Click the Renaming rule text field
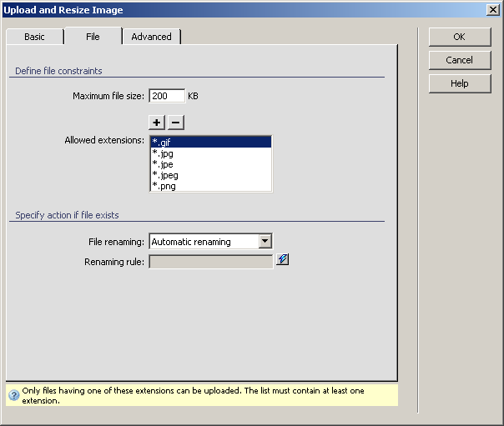Image resolution: width=504 pixels, height=426 pixels. point(211,262)
